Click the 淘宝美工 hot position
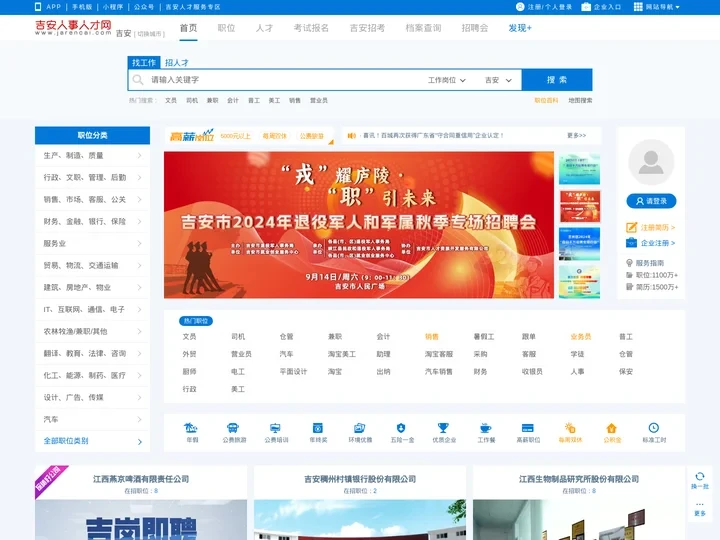720x540 pixels. (342, 354)
